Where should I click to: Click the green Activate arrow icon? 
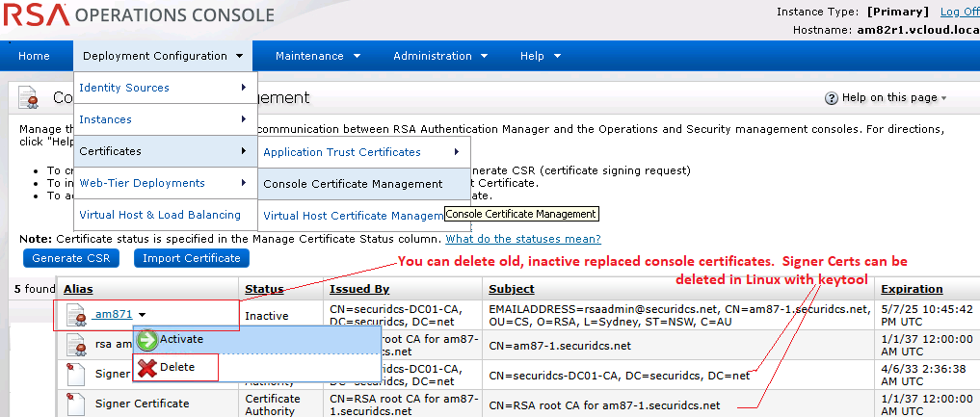[147, 340]
